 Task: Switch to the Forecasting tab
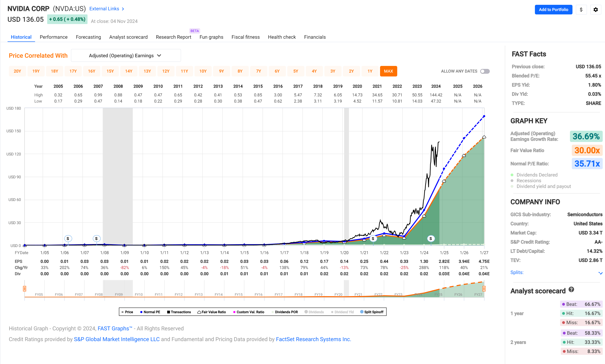tap(88, 37)
